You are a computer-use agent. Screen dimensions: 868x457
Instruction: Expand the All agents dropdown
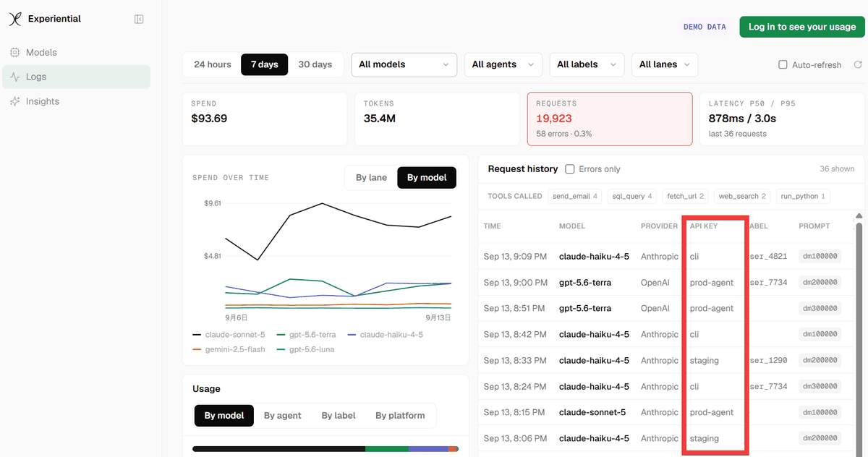503,64
